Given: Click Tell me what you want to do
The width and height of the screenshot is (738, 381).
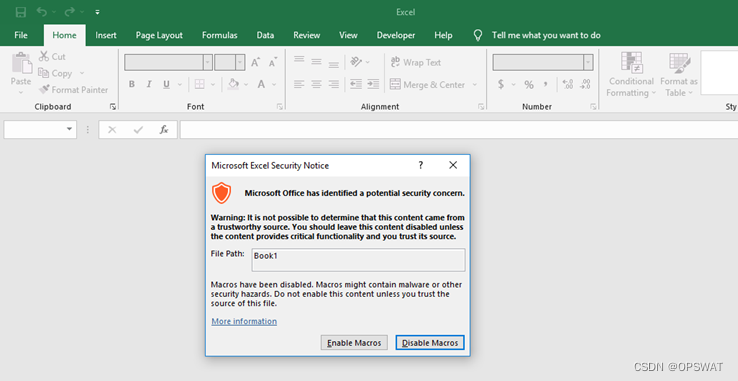Looking at the screenshot, I should point(546,35).
